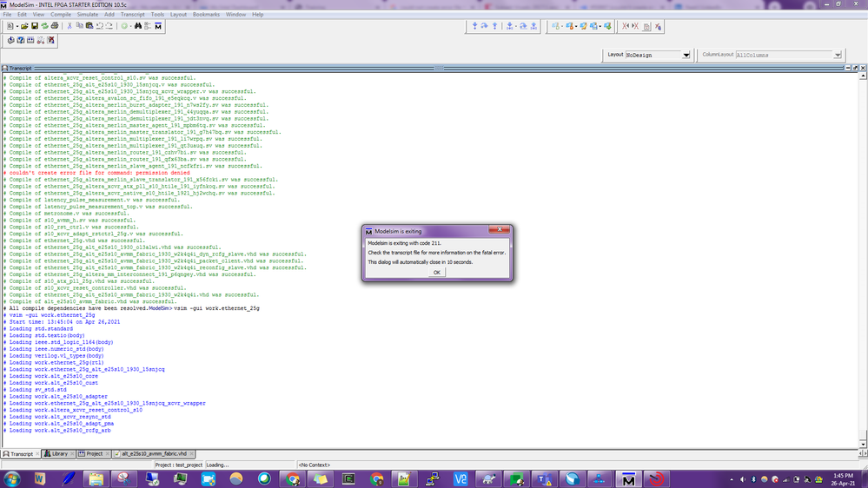The width and height of the screenshot is (868, 488).
Task: Open Microsoft Teams from the taskbar
Action: [544, 479]
